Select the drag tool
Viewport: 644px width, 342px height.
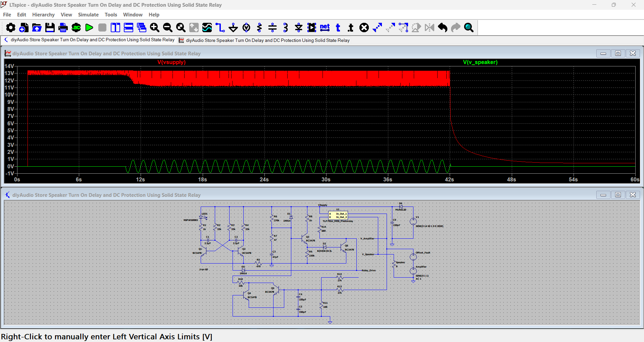pos(403,27)
